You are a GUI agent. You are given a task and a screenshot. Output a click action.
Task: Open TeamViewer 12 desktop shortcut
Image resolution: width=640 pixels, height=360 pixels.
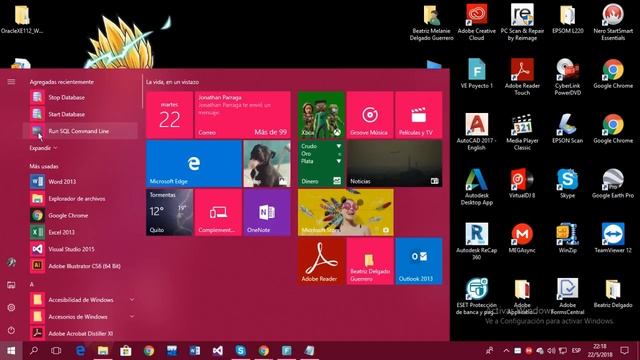coord(613,238)
